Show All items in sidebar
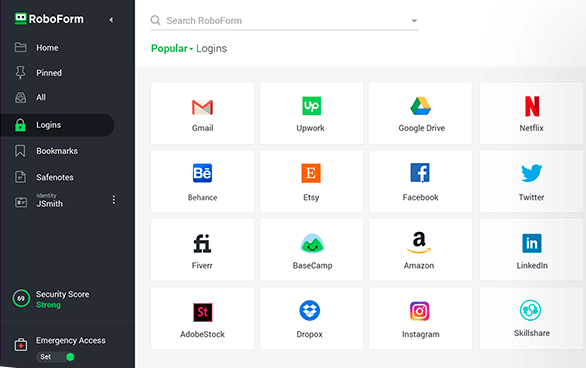 [41, 98]
